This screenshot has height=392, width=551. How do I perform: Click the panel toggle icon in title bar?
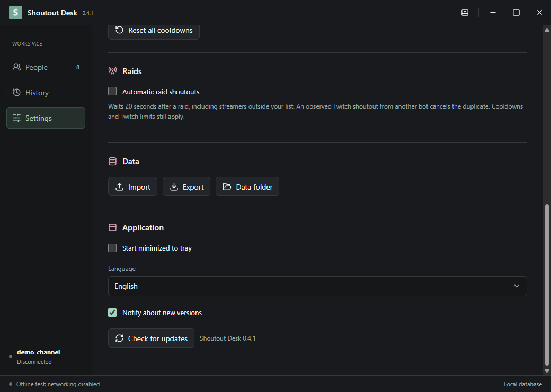pyautogui.click(x=465, y=13)
